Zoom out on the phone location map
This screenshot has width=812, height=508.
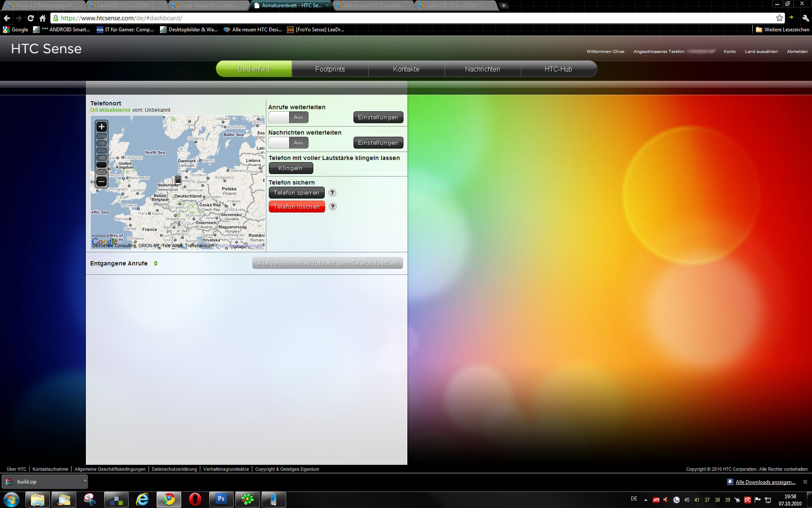(x=102, y=182)
